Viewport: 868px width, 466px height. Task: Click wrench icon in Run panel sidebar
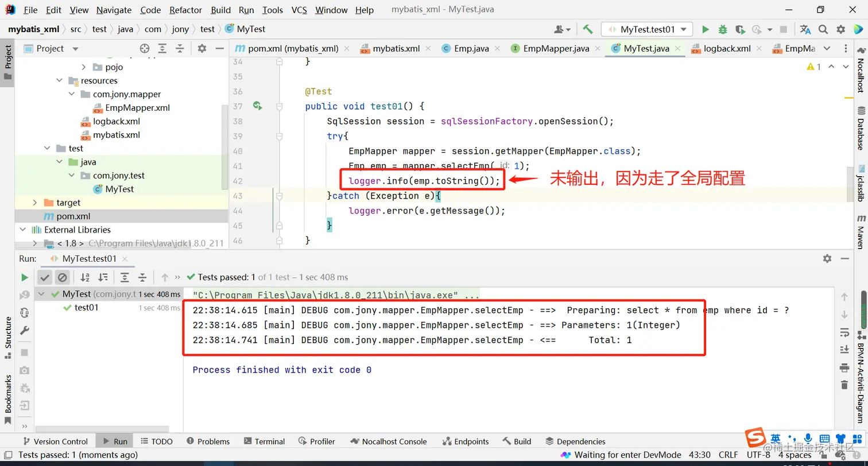click(x=24, y=331)
